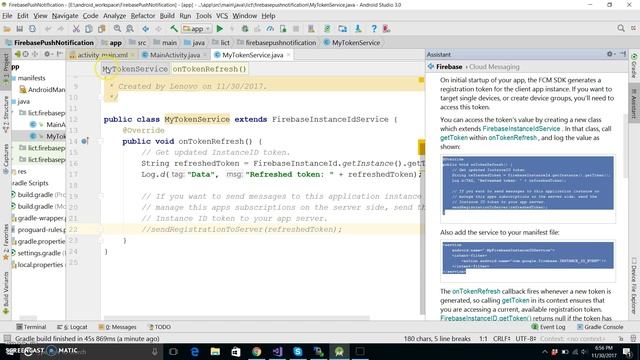The width and height of the screenshot is (640, 360).
Task: Open Skype from the Windows taskbar
Action: pos(298,351)
